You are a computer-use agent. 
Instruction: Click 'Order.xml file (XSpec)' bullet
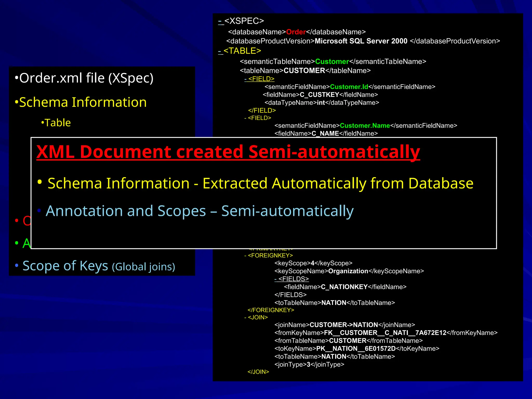(84, 78)
